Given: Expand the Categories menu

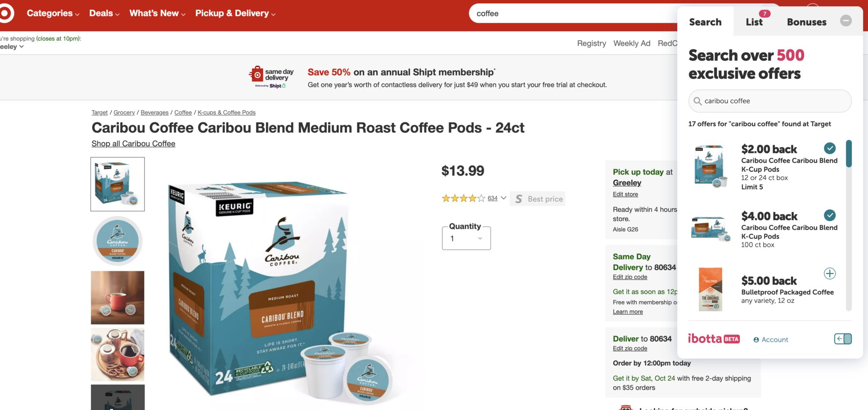Looking at the screenshot, I should 53,13.
